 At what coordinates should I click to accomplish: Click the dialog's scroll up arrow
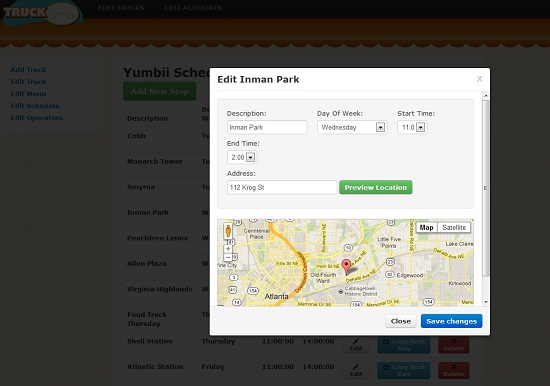click(486, 95)
